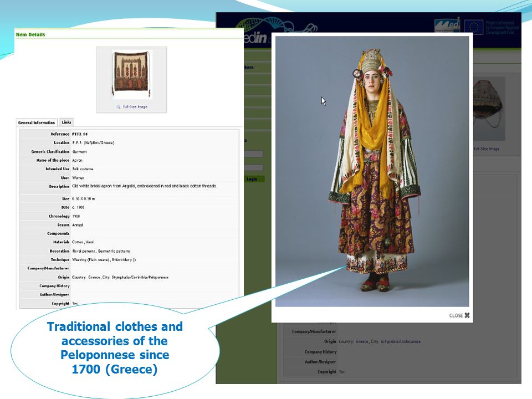This screenshot has width=532, height=399.
Task: Click the Med programme logo in header
Action: (447, 25)
